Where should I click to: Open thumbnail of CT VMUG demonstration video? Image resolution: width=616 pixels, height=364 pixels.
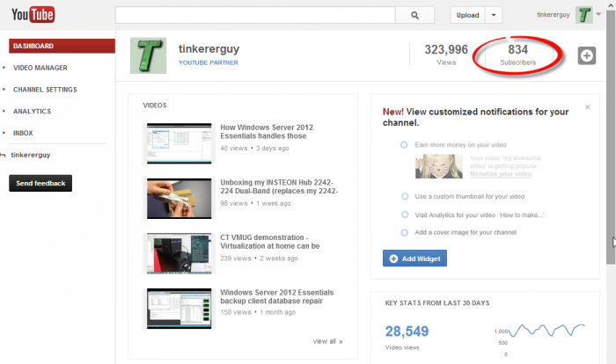coord(180,253)
